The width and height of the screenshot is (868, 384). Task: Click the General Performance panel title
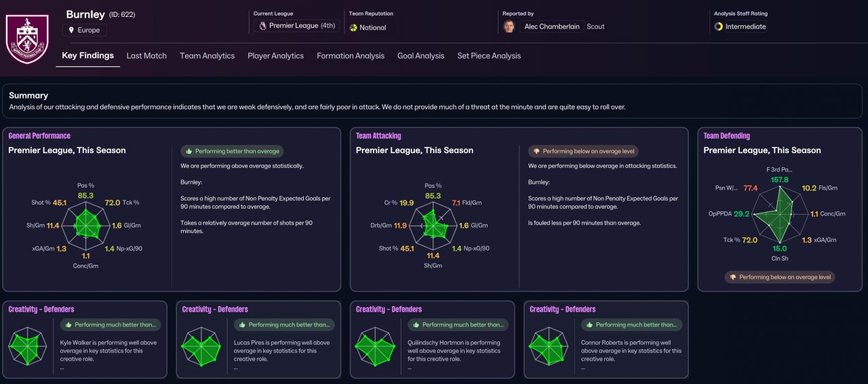tap(39, 136)
